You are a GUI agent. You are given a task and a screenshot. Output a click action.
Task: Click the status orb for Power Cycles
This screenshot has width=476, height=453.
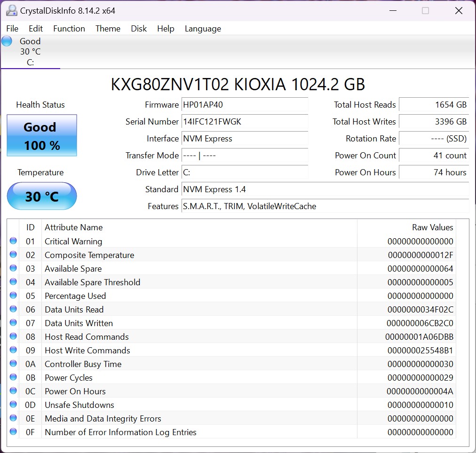point(13,377)
